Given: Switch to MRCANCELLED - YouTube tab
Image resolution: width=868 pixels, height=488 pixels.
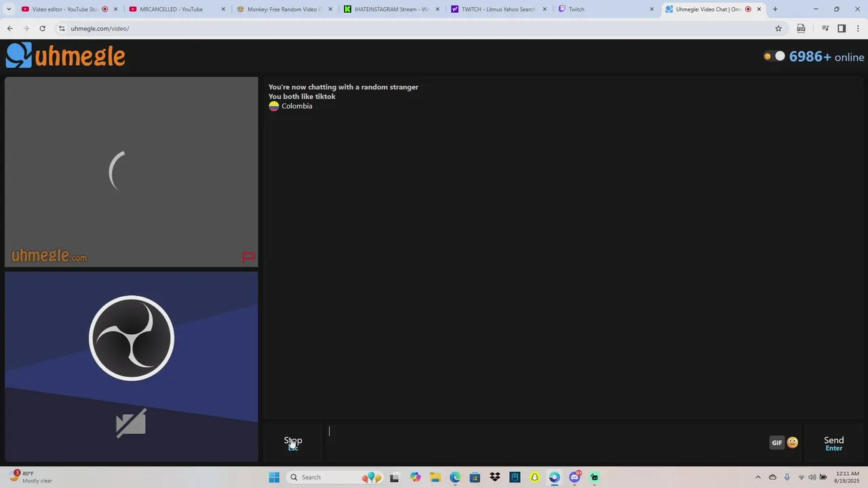Looking at the screenshot, I should point(171,9).
